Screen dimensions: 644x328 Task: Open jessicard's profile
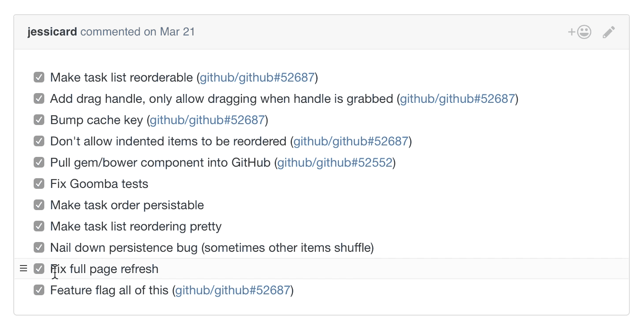click(52, 31)
